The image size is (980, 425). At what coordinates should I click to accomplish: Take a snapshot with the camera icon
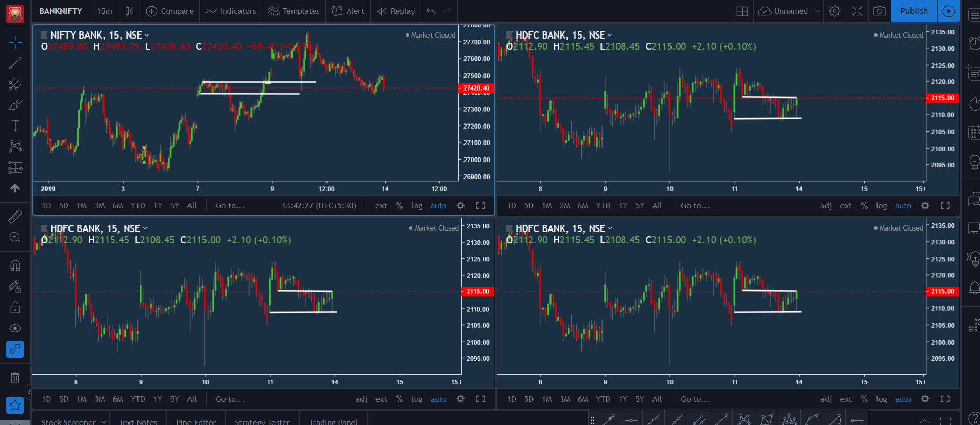pyautogui.click(x=880, y=11)
